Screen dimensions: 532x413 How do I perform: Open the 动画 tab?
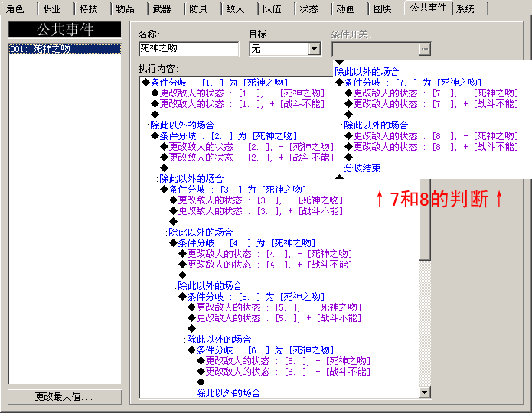tap(349, 9)
